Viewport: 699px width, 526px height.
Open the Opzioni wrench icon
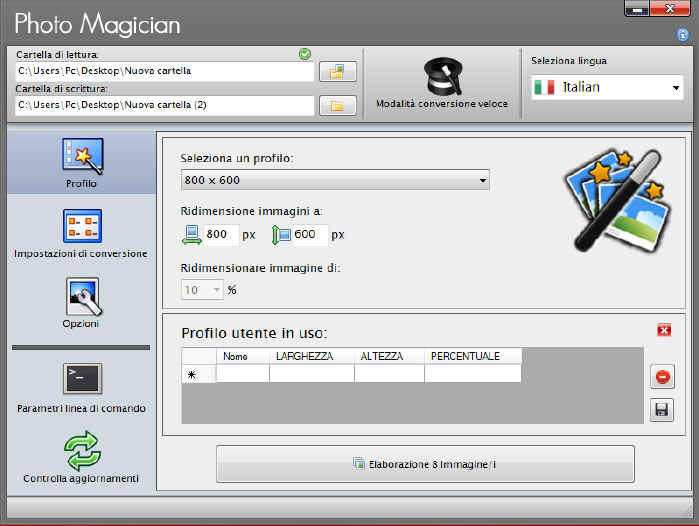coord(83,296)
